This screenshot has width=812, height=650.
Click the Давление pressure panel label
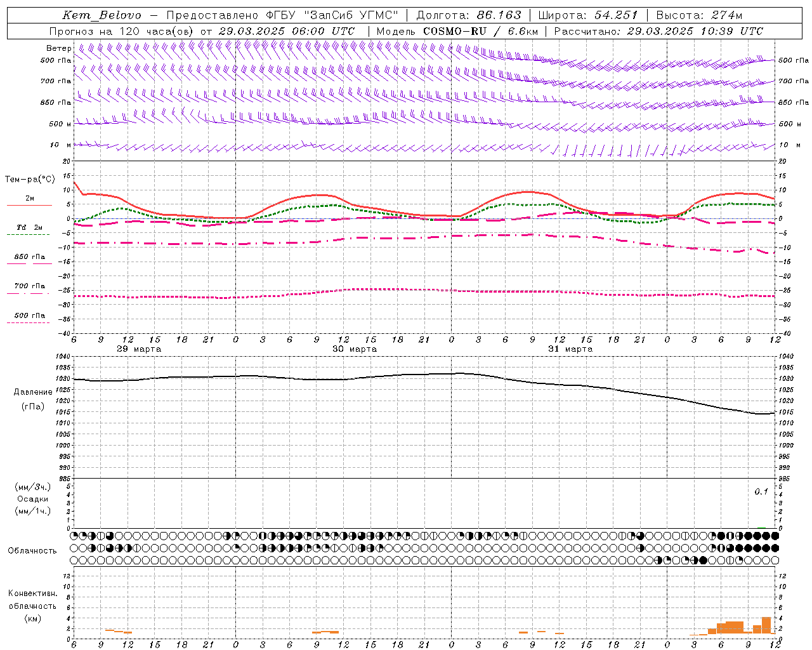tap(33, 392)
